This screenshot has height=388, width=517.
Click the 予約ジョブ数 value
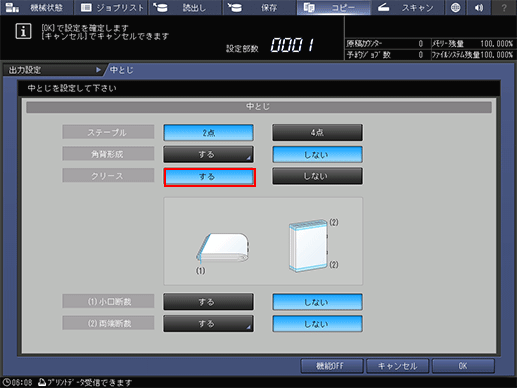[421, 55]
